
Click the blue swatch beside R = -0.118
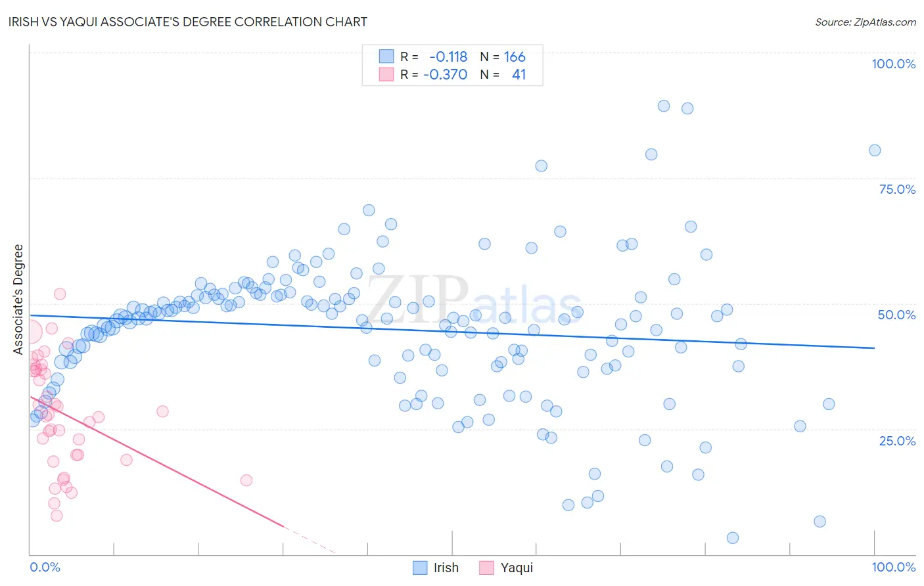click(386, 56)
